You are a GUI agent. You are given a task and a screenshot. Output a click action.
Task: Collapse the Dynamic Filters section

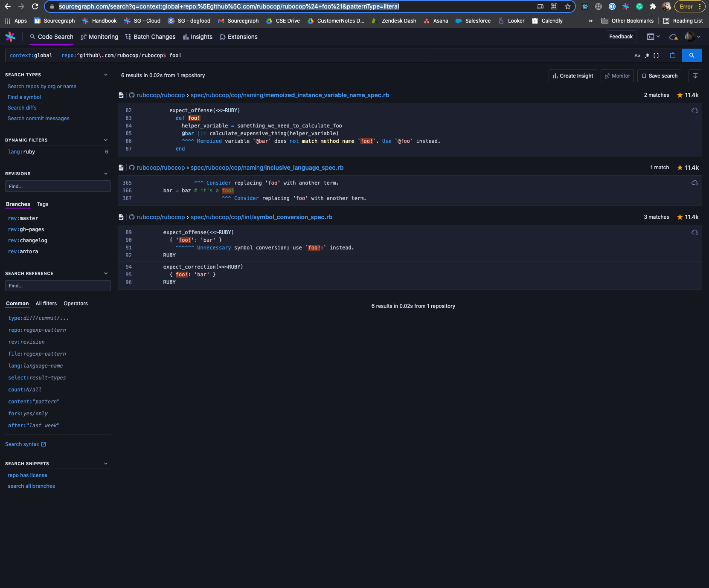coord(106,140)
